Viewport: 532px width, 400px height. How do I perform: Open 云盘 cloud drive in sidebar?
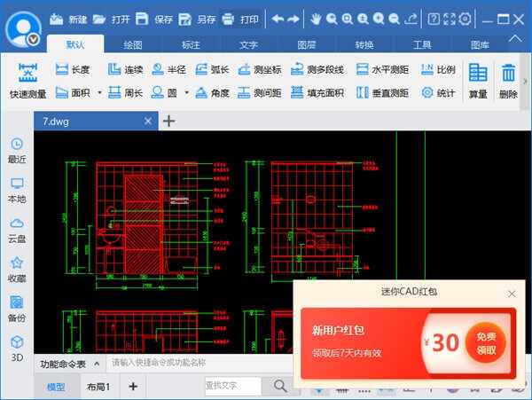(17, 230)
